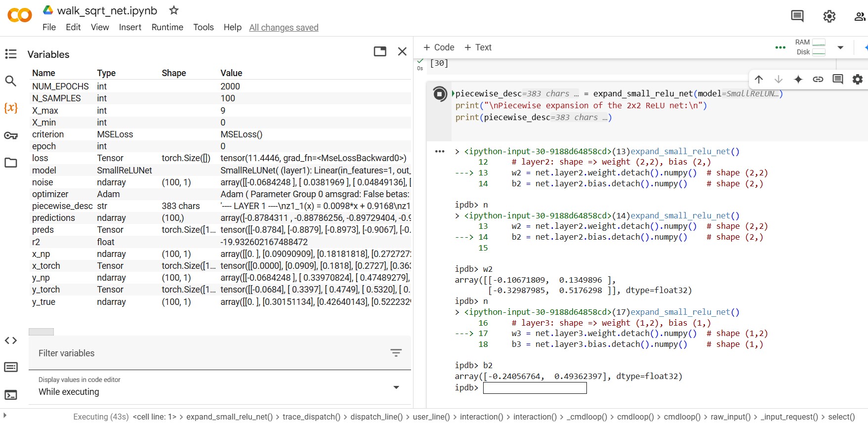This screenshot has height=423, width=868.
Task: Open the Runtime menu
Action: [x=167, y=27]
